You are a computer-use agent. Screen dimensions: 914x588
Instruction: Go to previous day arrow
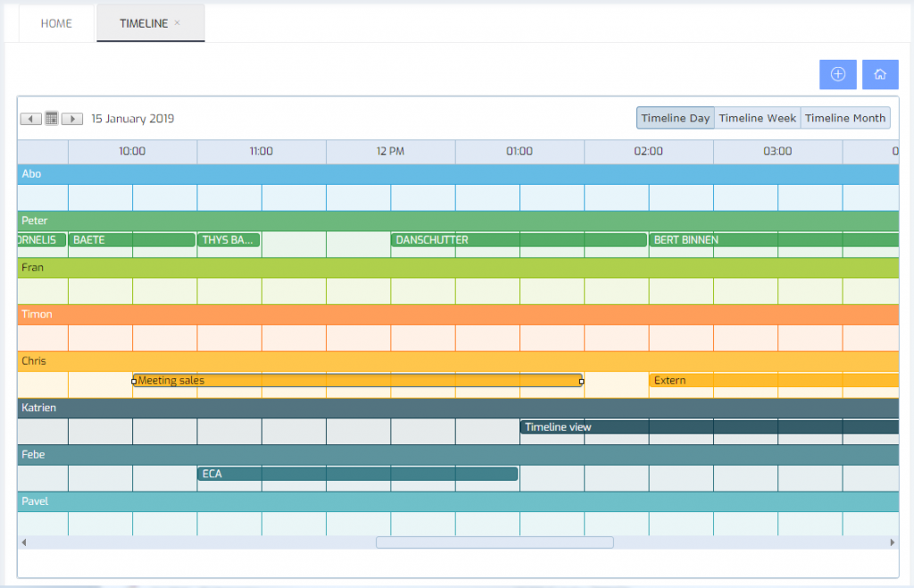pyautogui.click(x=31, y=119)
